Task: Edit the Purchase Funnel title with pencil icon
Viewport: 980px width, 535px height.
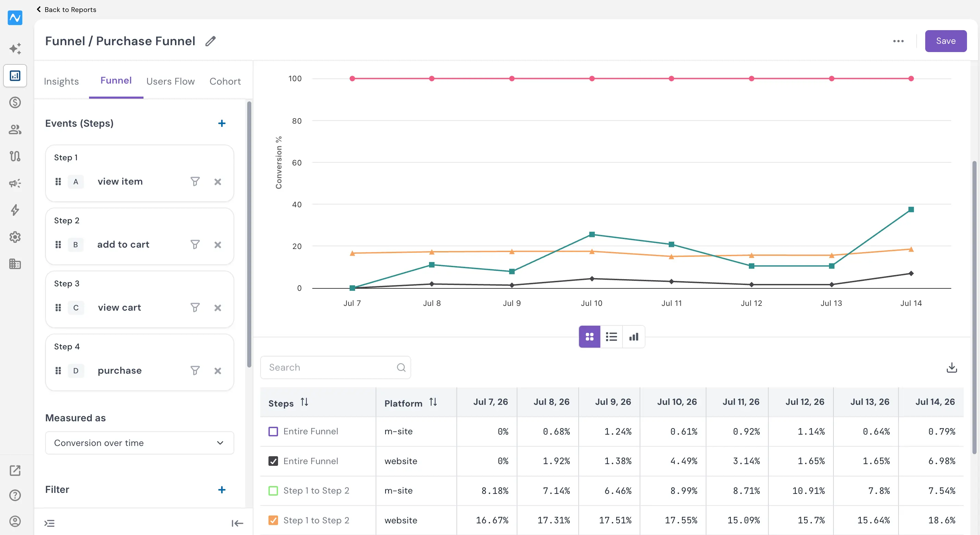Action: tap(210, 41)
